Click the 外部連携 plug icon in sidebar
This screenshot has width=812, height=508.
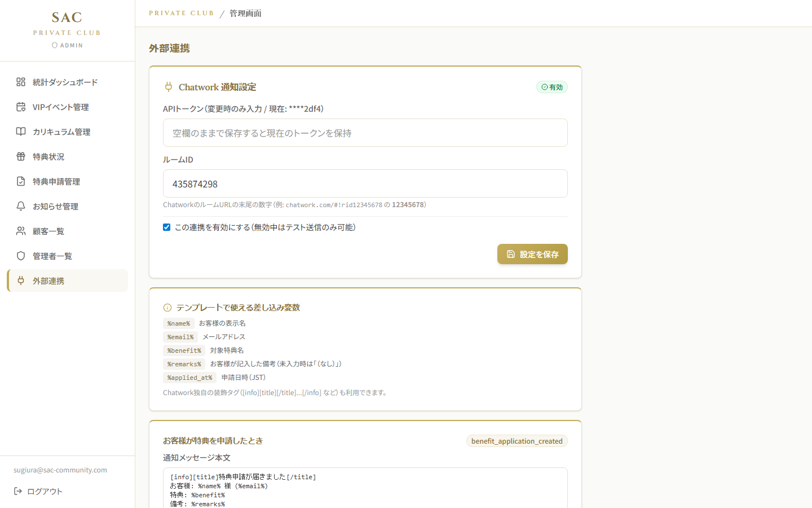(21, 281)
